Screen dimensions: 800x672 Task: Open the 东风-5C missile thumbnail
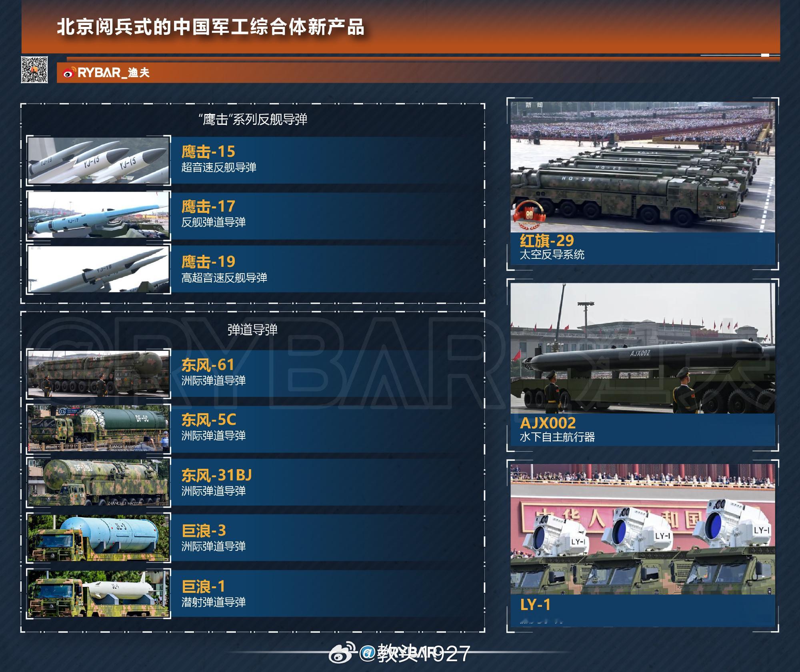coord(98,428)
